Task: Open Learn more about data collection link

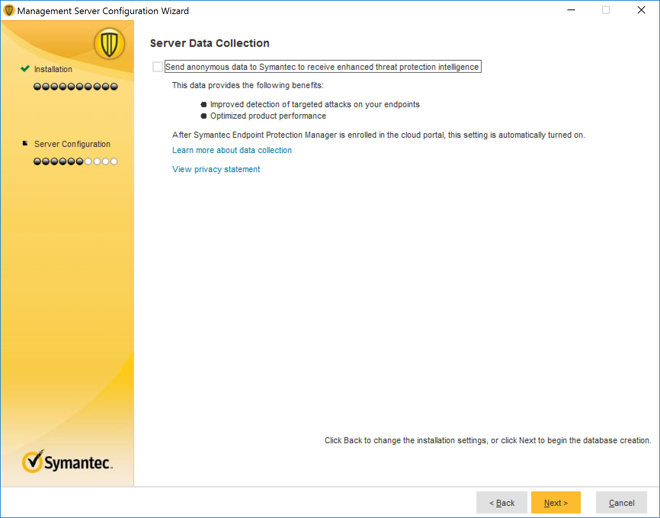Action: (x=232, y=150)
